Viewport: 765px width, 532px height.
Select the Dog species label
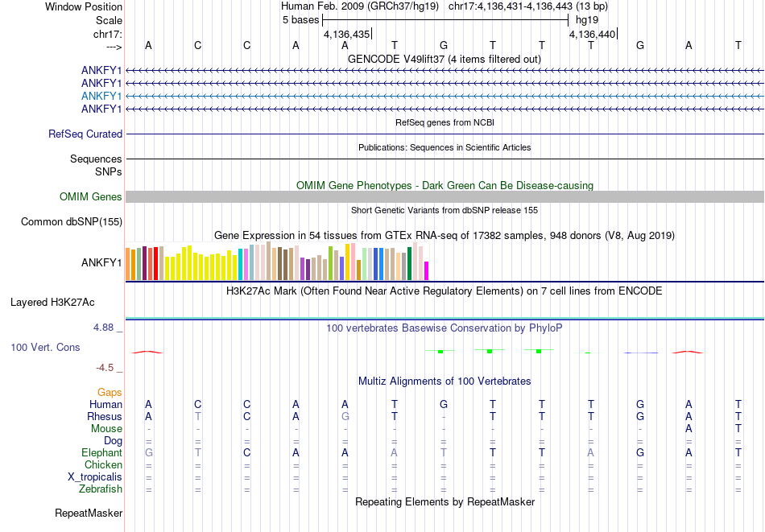pyautogui.click(x=113, y=441)
